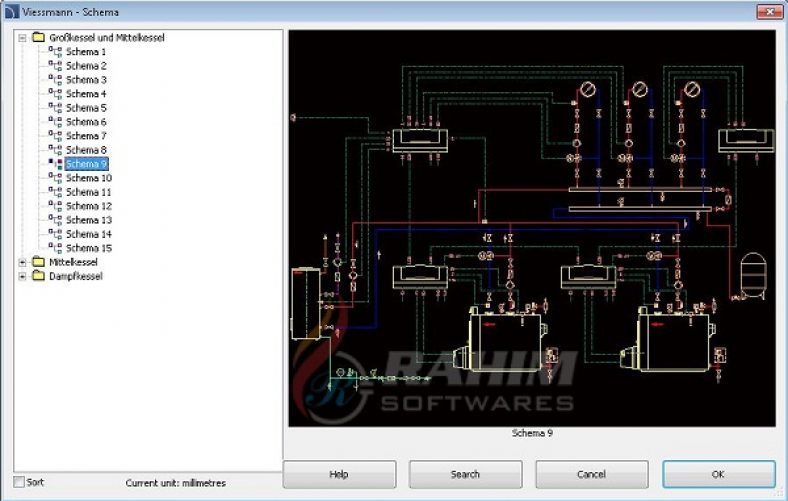The image size is (788, 501).
Task: Select the Schema 10 label
Action: coord(88,178)
